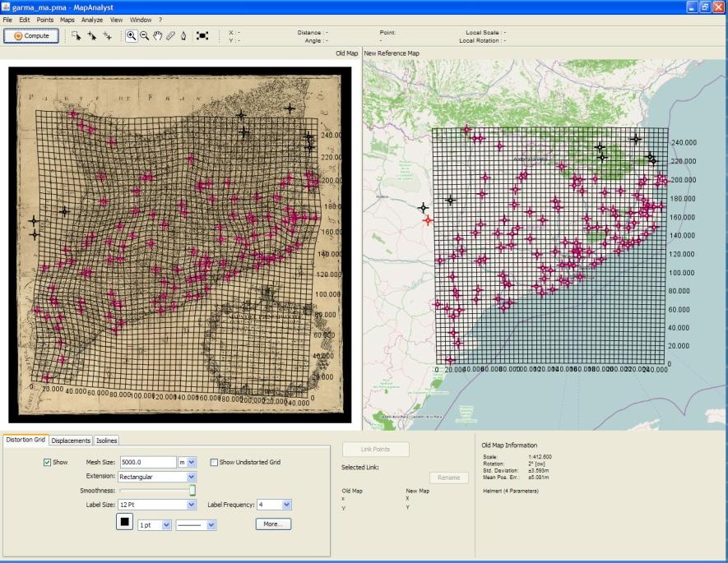The image size is (728, 563).
Task: Click the Distance readout in toolbar
Action: (x=313, y=32)
